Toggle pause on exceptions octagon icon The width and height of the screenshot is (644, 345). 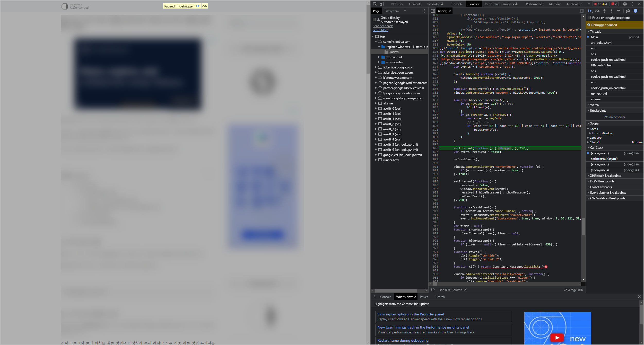(636, 11)
